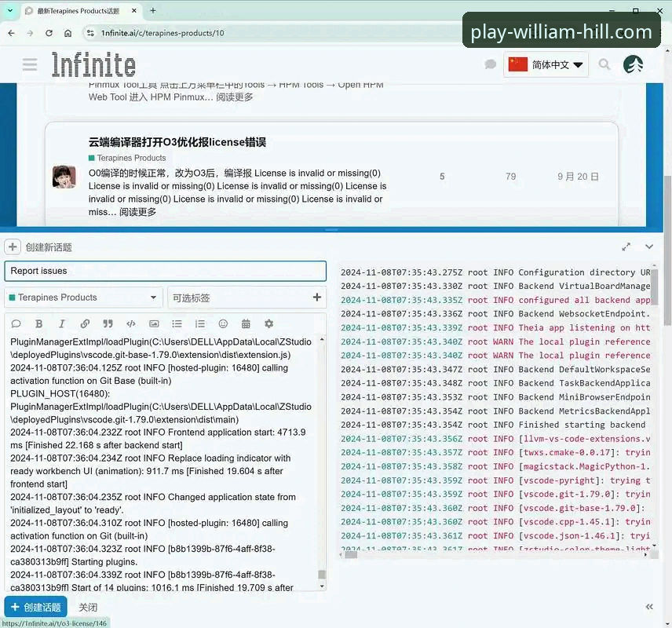The height and width of the screenshot is (628, 672).
Task: Hide the preview pane with double chevron
Action: (649, 607)
